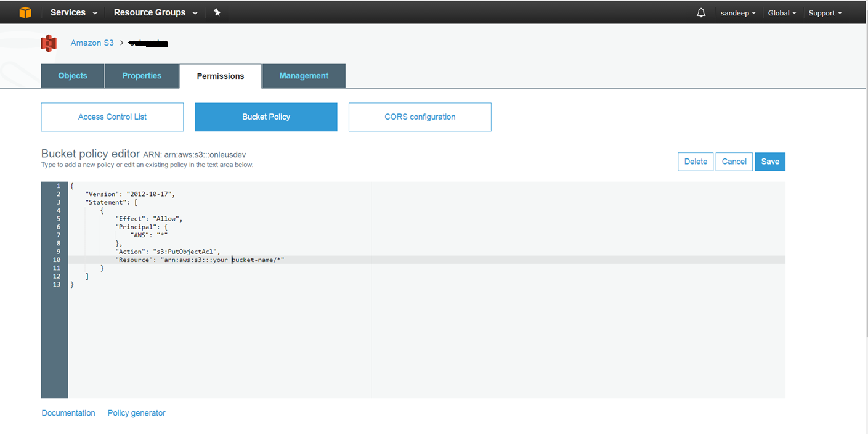This screenshot has width=868, height=434.
Task: Click line number 10 in the gutter
Action: click(56, 260)
